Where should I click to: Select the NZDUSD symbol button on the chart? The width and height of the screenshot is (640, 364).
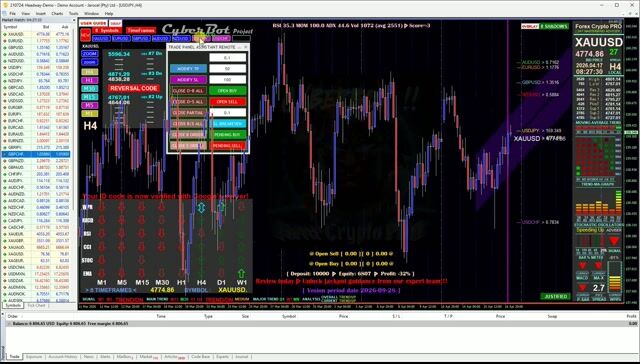tap(181, 38)
